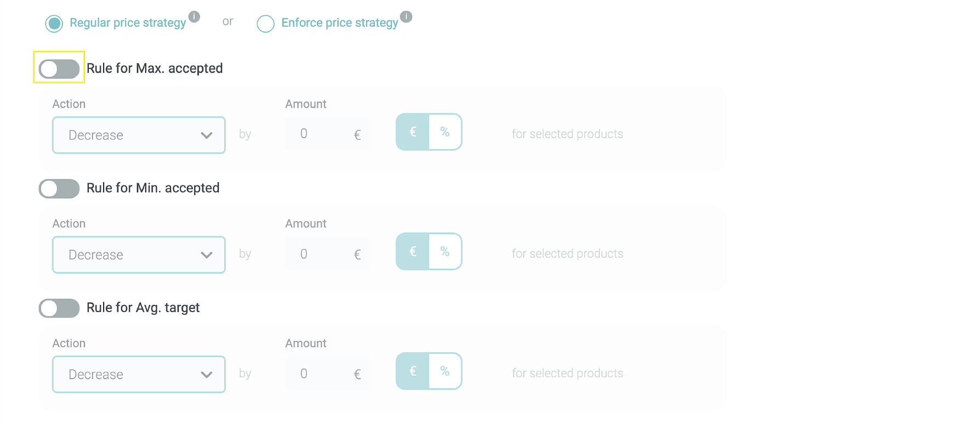Choose euro unit for Min. accepted rule
Image resolution: width=980 pixels, height=441 pixels.
[413, 252]
